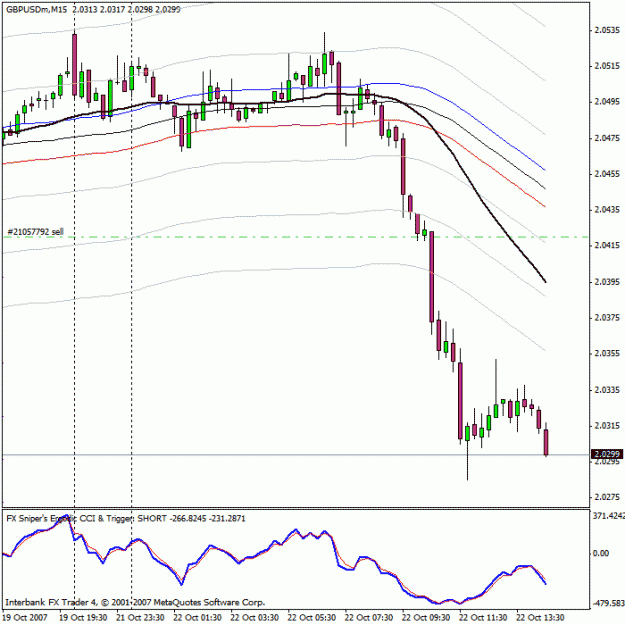Image resolution: width=625 pixels, height=625 pixels.
Task: Click the 2.0475 price axis label
Action: point(607,138)
